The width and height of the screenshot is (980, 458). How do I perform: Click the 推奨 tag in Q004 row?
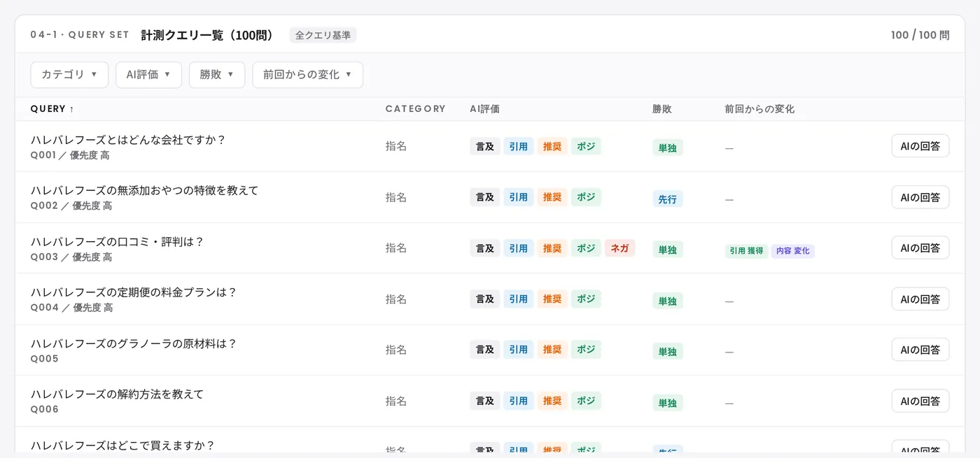[552, 299]
